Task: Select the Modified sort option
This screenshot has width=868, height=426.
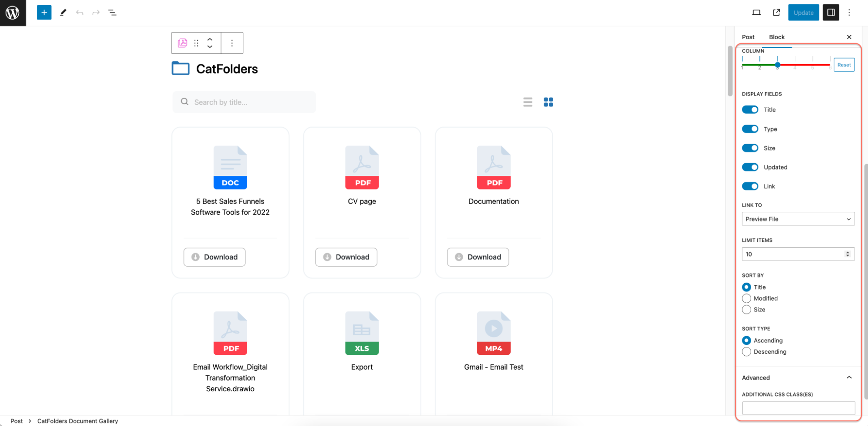Action: click(x=746, y=298)
